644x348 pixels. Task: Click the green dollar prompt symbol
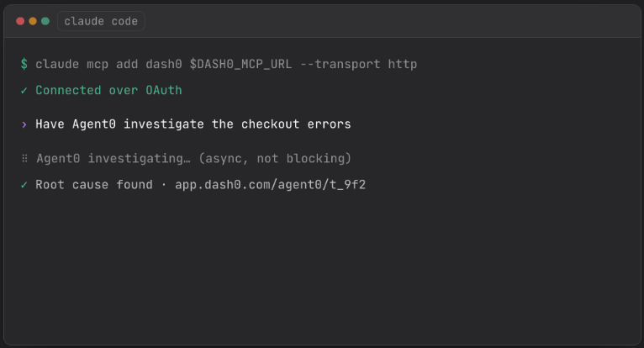click(x=24, y=64)
